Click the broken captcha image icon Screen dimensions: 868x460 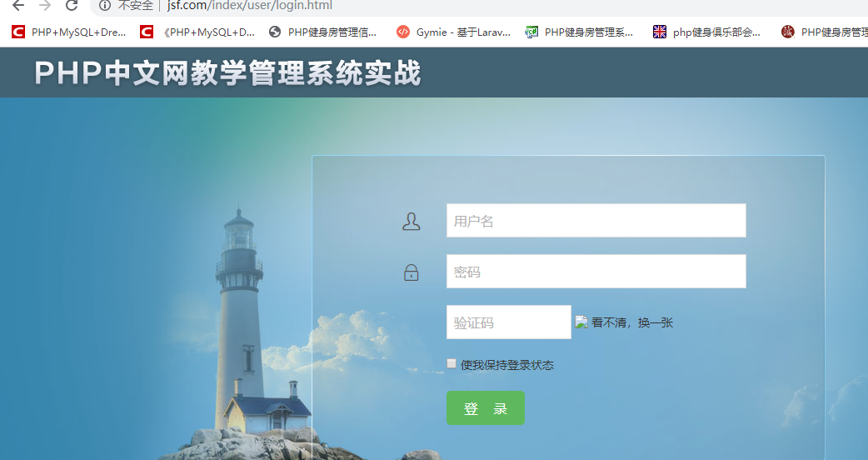[x=581, y=322]
